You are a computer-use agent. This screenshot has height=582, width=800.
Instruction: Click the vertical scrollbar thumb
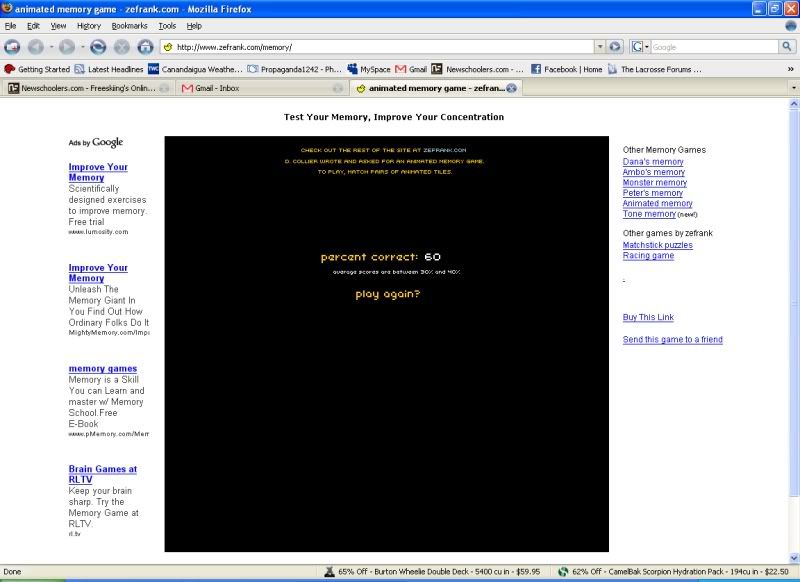coord(794,302)
